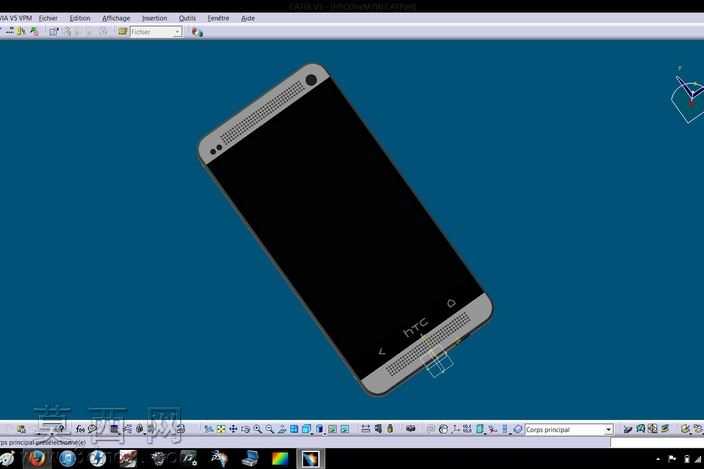
Task: Click the Swap Visible Space icon
Action: [344, 429]
